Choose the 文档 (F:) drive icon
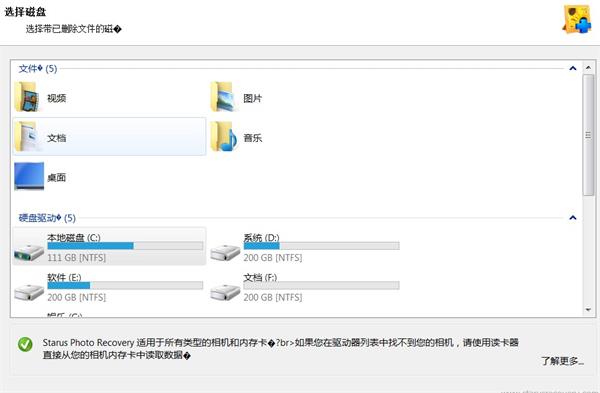Viewport: 600px width, 393px height. (x=225, y=293)
